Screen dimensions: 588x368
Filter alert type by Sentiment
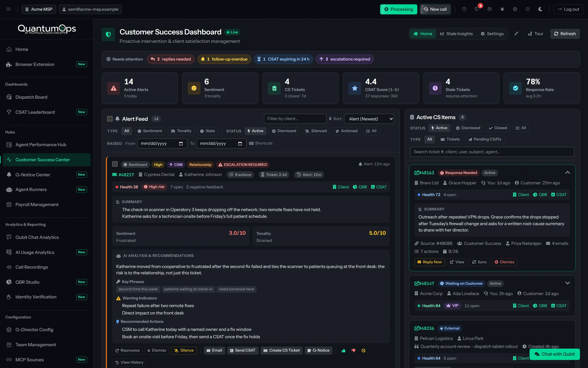(x=150, y=131)
